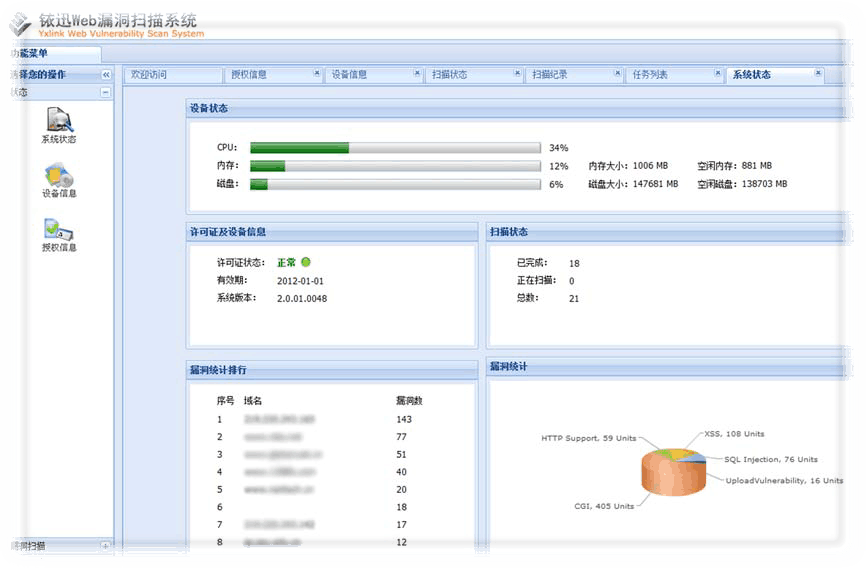This screenshot has height=568, width=866.
Task: Close the 授权信息 tab
Action: (x=317, y=73)
